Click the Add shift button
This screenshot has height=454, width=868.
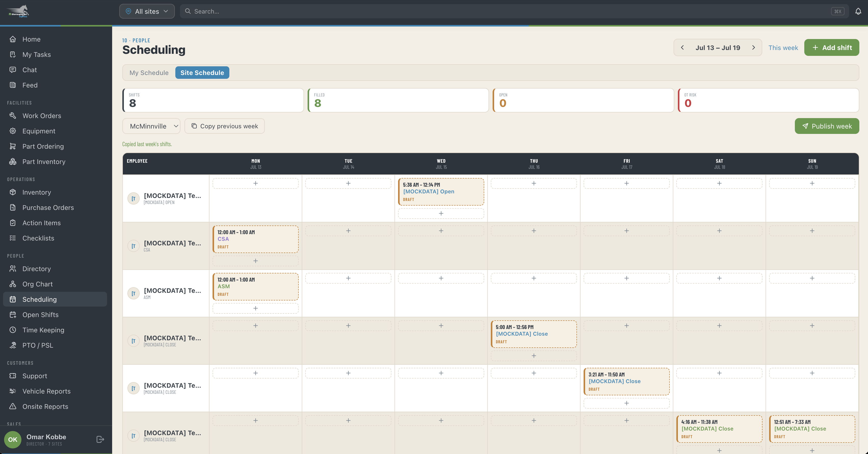click(x=832, y=47)
